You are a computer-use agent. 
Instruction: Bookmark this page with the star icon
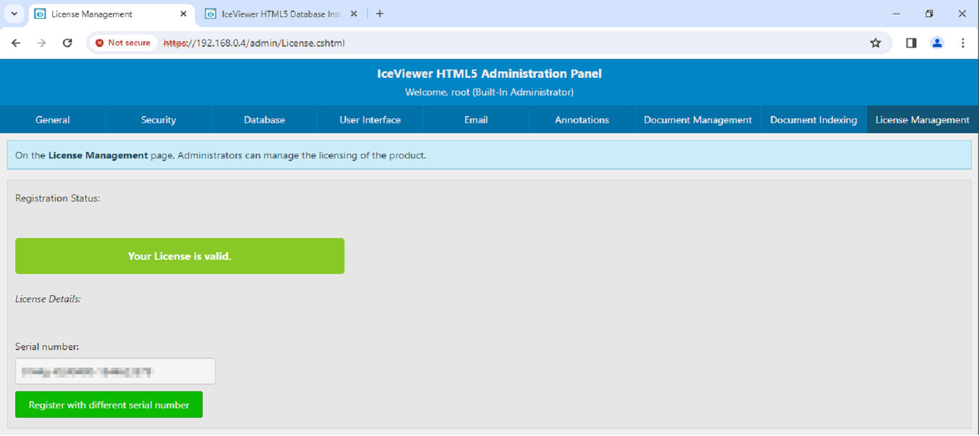coord(876,43)
